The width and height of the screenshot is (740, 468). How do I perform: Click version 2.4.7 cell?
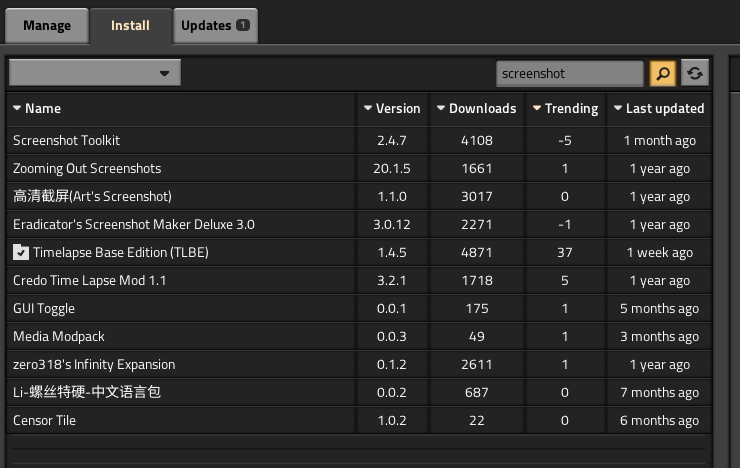pos(392,141)
